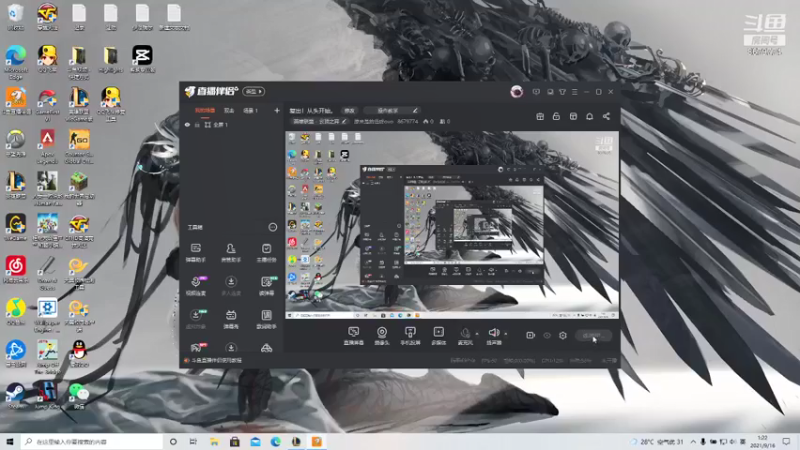The width and height of the screenshot is (800, 450).
Task: Open the Apex Legends desktop shortcut
Action: (47, 146)
